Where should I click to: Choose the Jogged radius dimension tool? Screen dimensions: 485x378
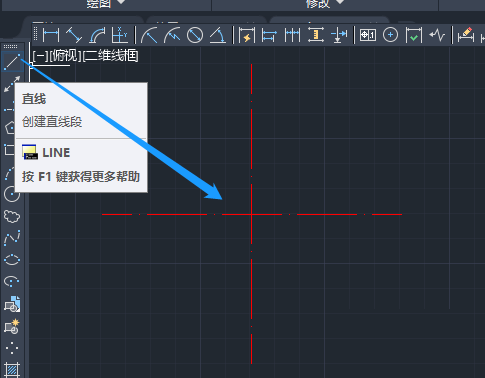click(x=172, y=35)
